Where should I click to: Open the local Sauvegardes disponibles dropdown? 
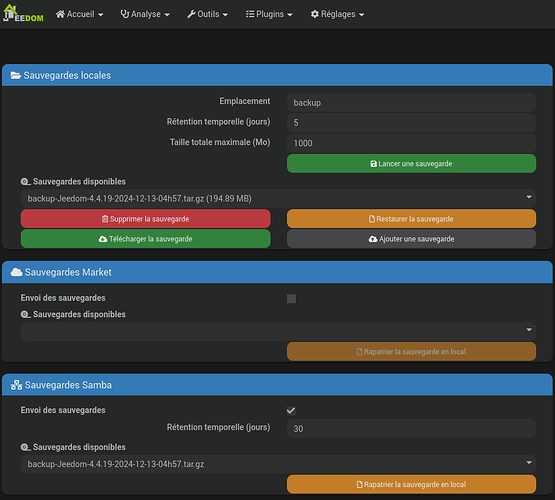278,199
